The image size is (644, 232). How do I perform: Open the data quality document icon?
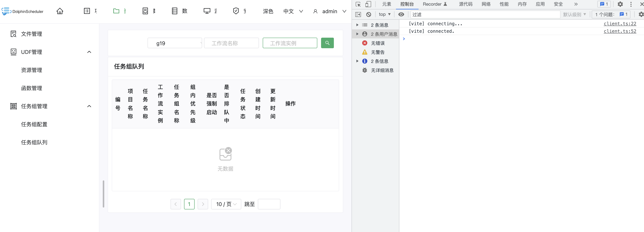(x=145, y=11)
